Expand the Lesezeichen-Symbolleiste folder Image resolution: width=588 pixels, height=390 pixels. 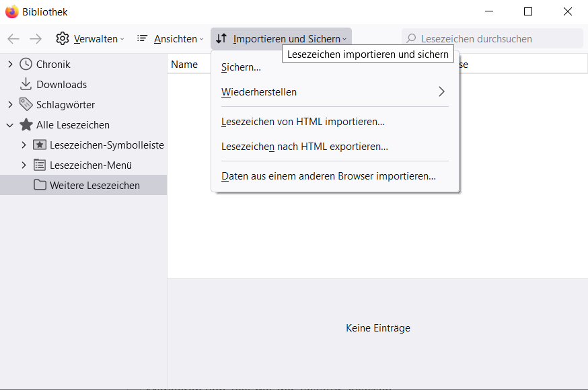(24, 145)
